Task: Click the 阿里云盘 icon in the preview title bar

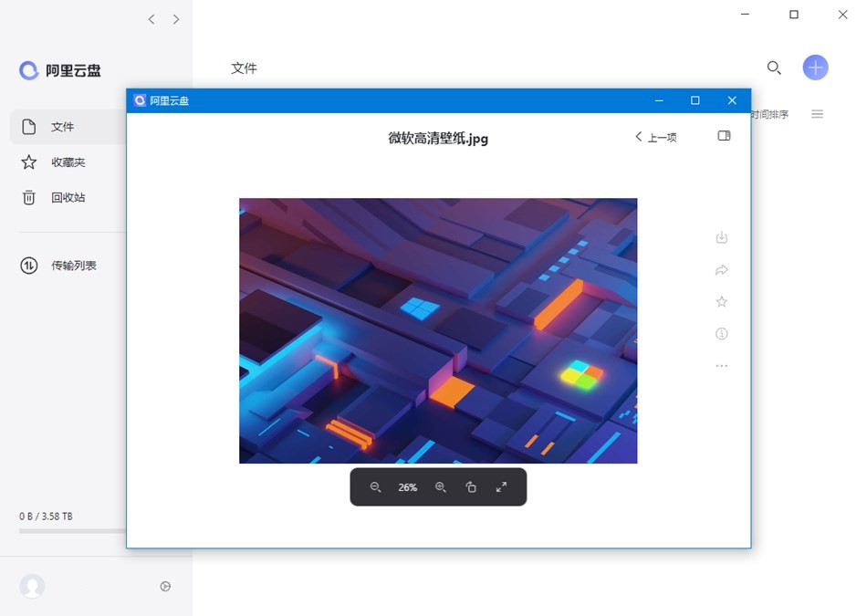Action: 140,100
